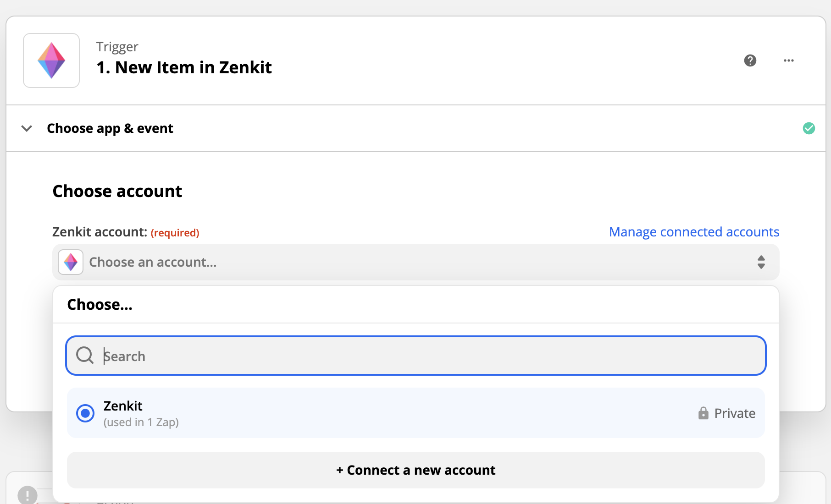This screenshot has height=504, width=831.
Task: Click the exclamation warning icon
Action: click(28, 495)
